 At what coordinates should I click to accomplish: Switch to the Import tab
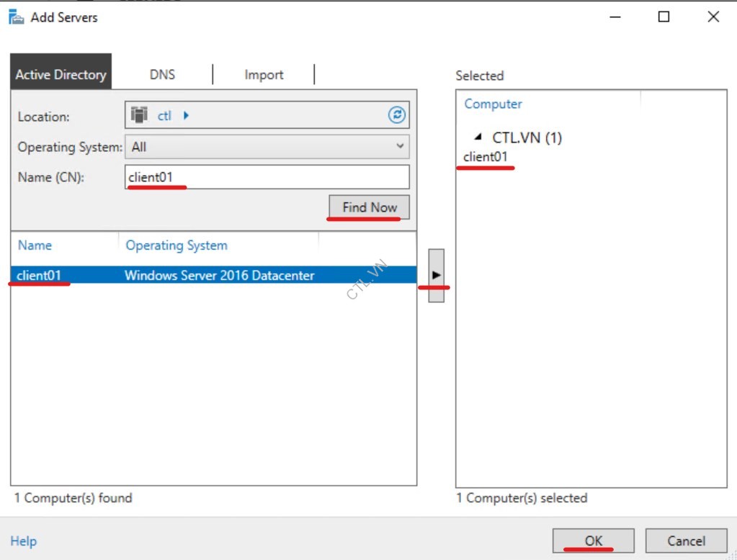(263, 74)
